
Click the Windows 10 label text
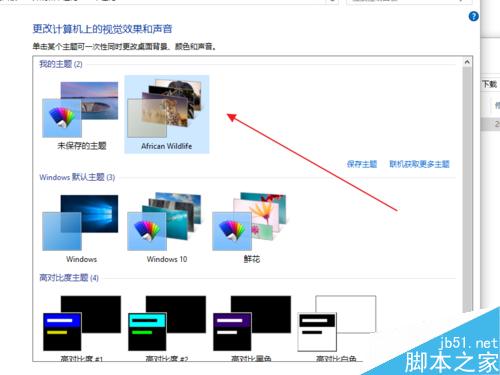167,259
